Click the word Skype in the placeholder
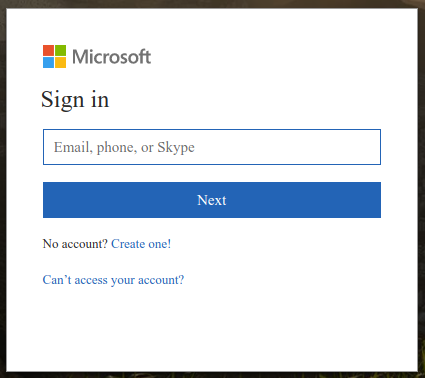The width and height of the screenshot is (425, 378). [176, 147]
